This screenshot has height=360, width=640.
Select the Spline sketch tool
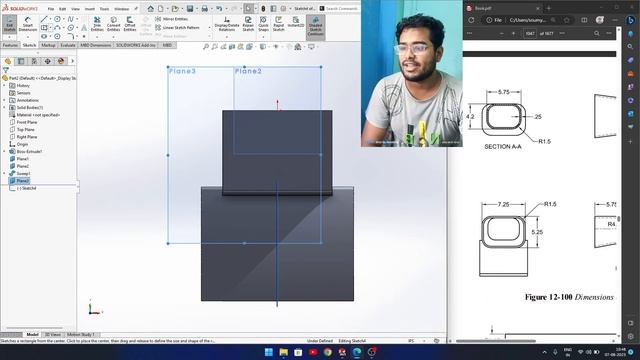71,19
